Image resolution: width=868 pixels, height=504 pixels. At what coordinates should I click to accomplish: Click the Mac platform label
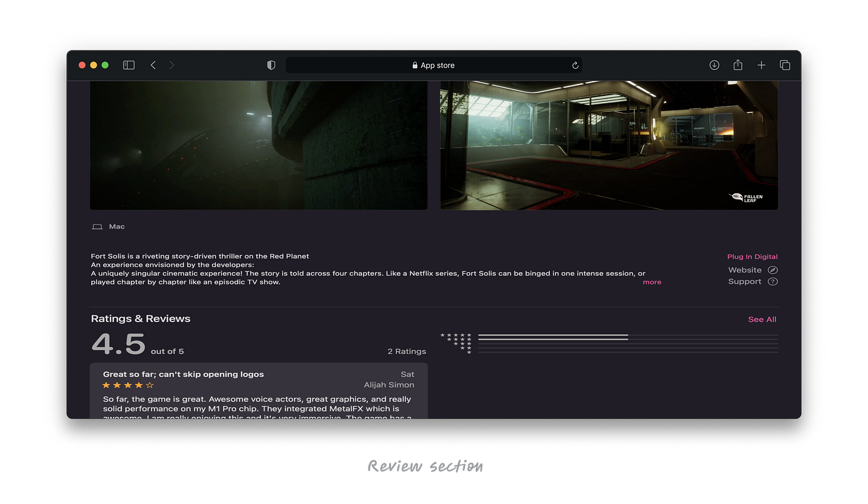(117, 227)
